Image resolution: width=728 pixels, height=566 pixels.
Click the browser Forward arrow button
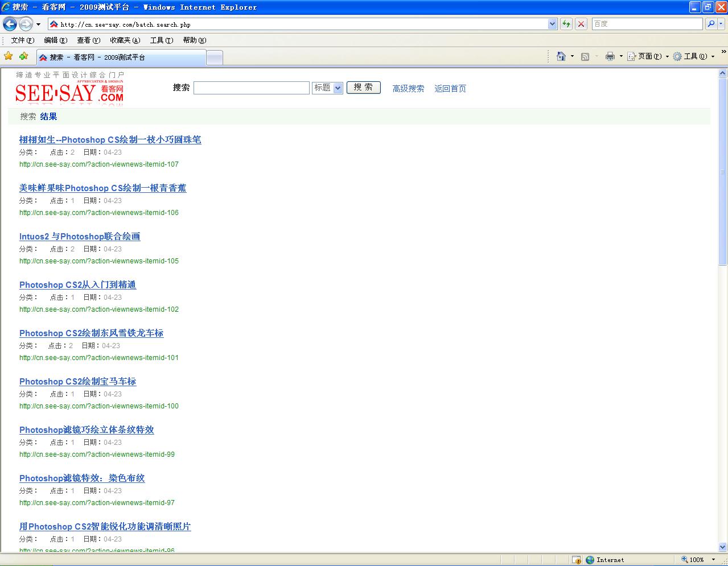tap(26, 24)
